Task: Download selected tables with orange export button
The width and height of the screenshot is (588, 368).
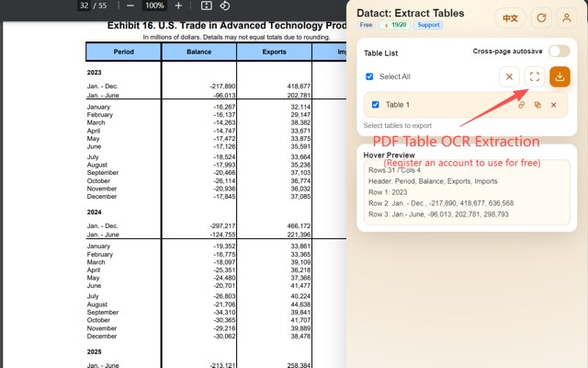Action: coord(560,76)
